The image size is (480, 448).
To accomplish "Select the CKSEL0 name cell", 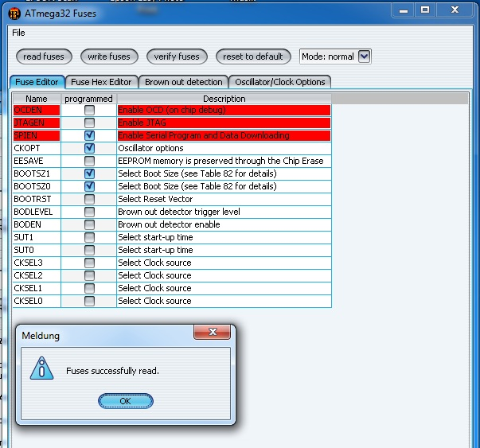I will 37,301.
